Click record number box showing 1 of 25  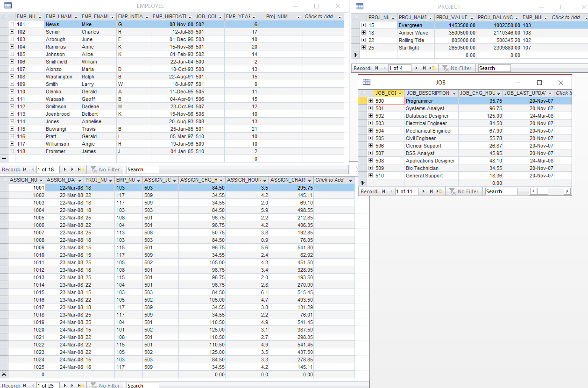coord(48,386)
